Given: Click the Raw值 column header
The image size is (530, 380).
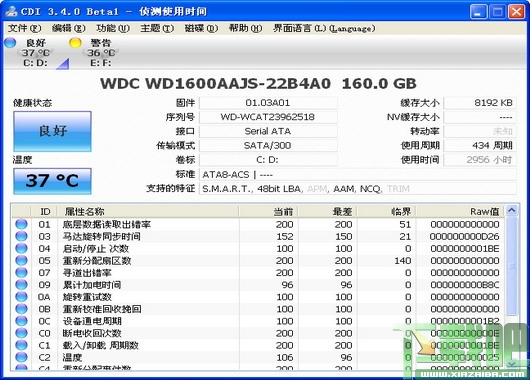Looking at the screenshot, I should [x=460, y=212].
